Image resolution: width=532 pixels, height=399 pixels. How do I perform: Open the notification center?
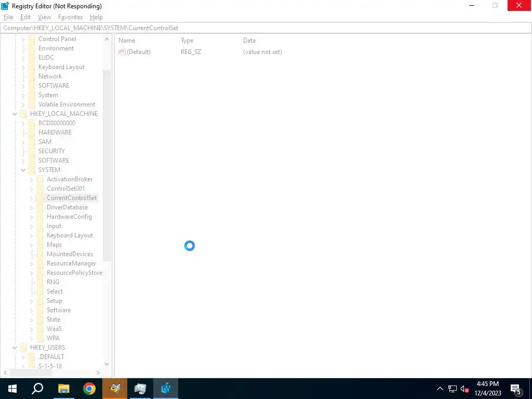[516, 389]
